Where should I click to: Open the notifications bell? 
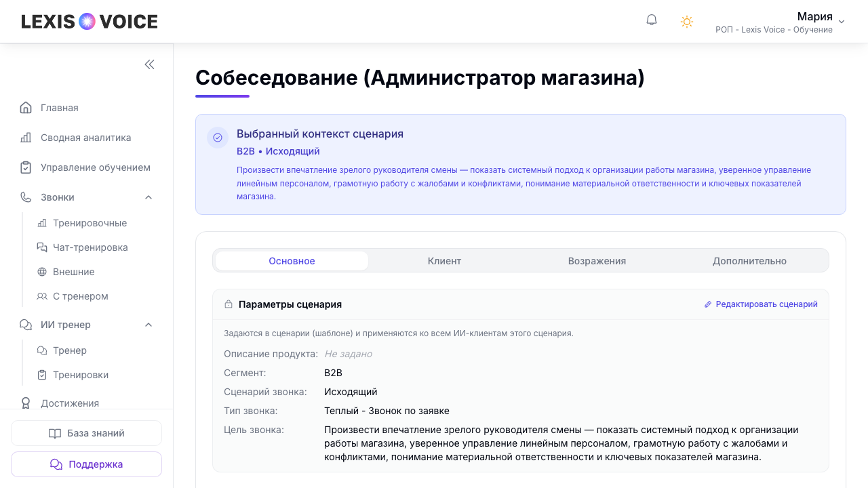tap(652, 20)
